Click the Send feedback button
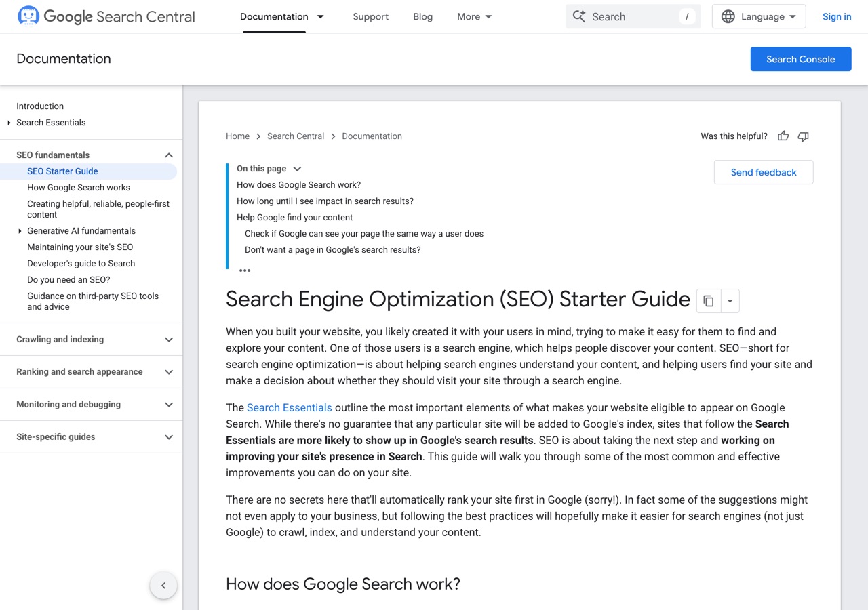Screen dimensions: 868x610 click(x=764, y=172)
